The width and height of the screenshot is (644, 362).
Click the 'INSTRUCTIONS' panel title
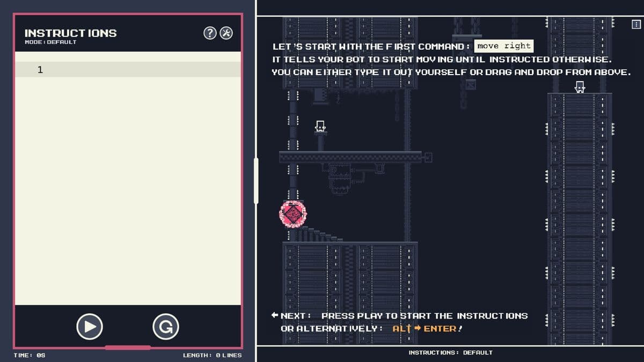(70, 33)
